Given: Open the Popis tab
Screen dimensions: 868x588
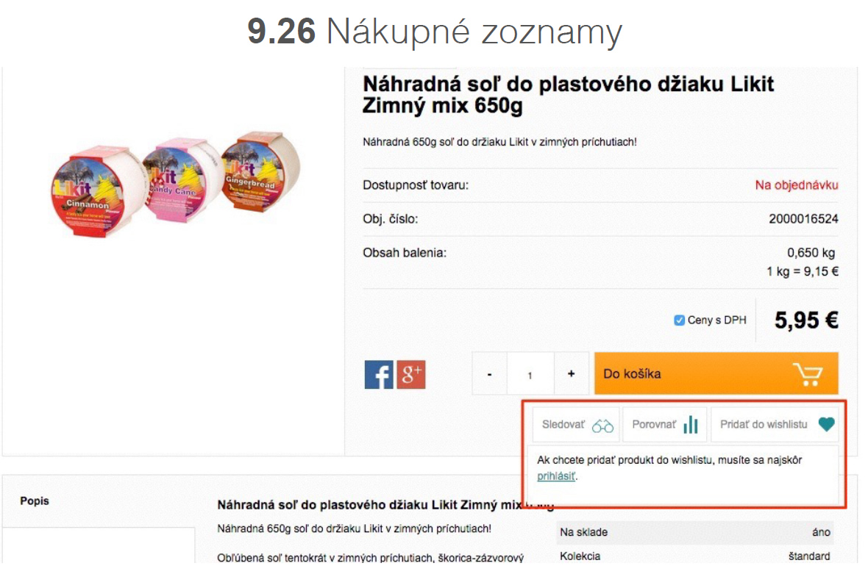Looking at the screenshot, I should [35, 501].
